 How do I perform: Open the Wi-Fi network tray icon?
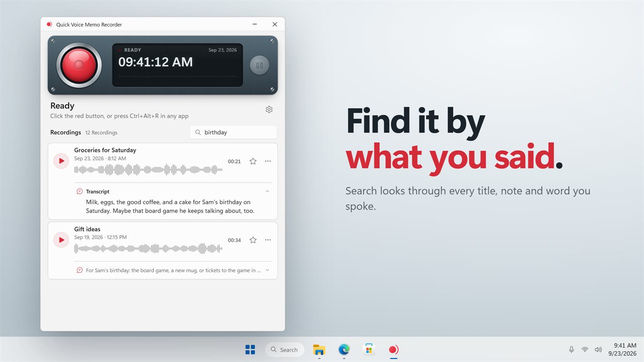point(585,349)
